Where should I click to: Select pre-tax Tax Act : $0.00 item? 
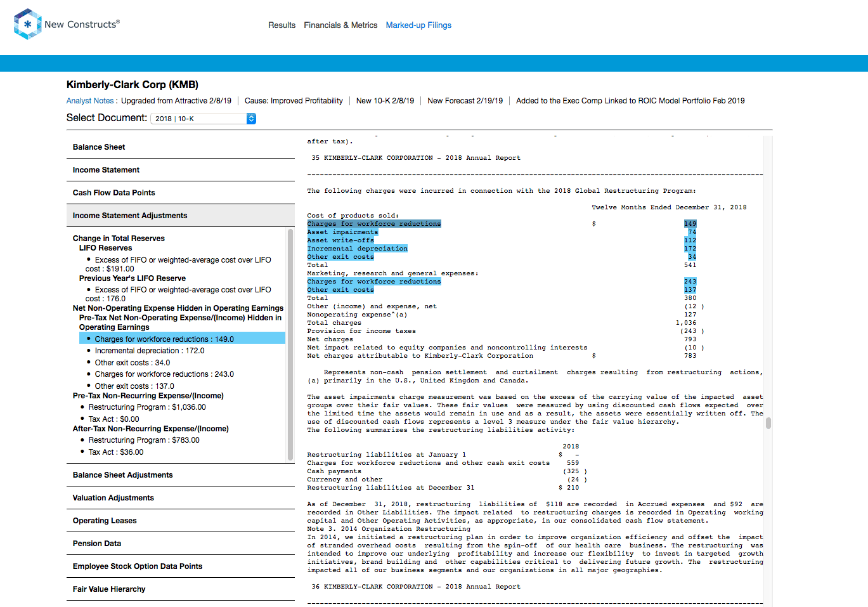pyautogui.click(x=114, y=419)
